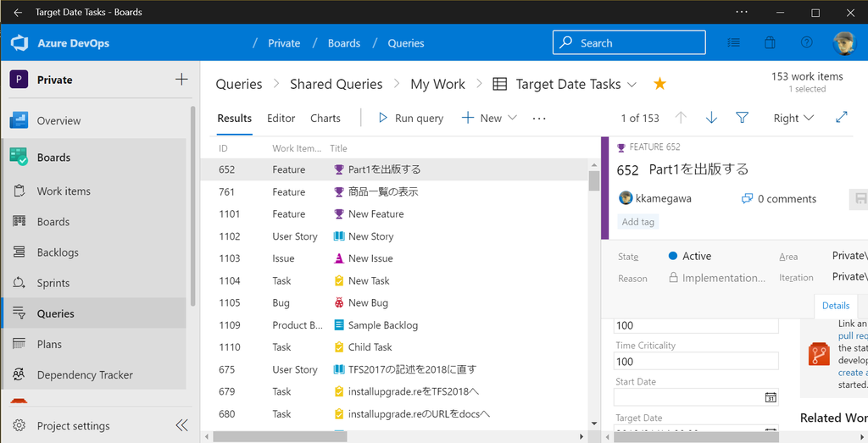Click the Run query button
Screen dimensions: 868x443
[x=411, y=118]
